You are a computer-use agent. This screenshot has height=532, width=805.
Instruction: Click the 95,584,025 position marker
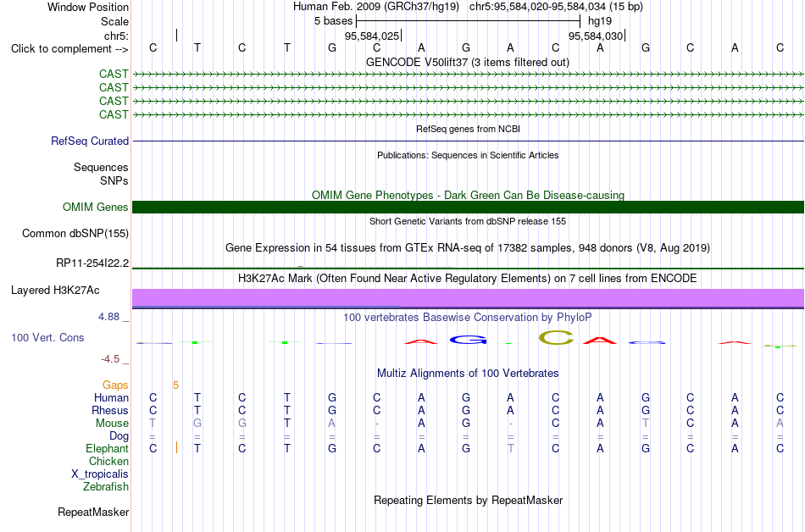pyautogui.click(x=372, y=36)
